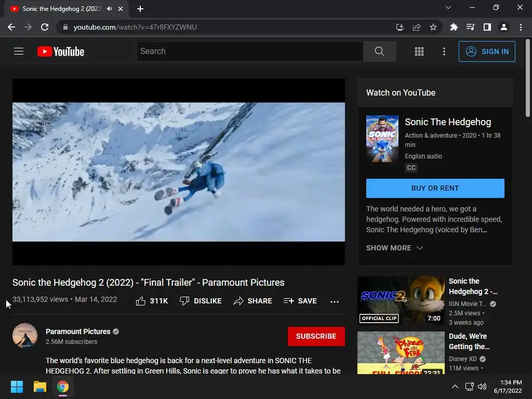Viewport: 532px width, 399px height.
Task: Click the 2.56M subscribers text
Action: coord(71,342)
